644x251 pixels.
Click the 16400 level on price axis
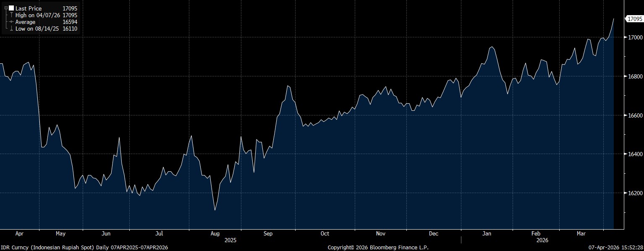[635, 154]
